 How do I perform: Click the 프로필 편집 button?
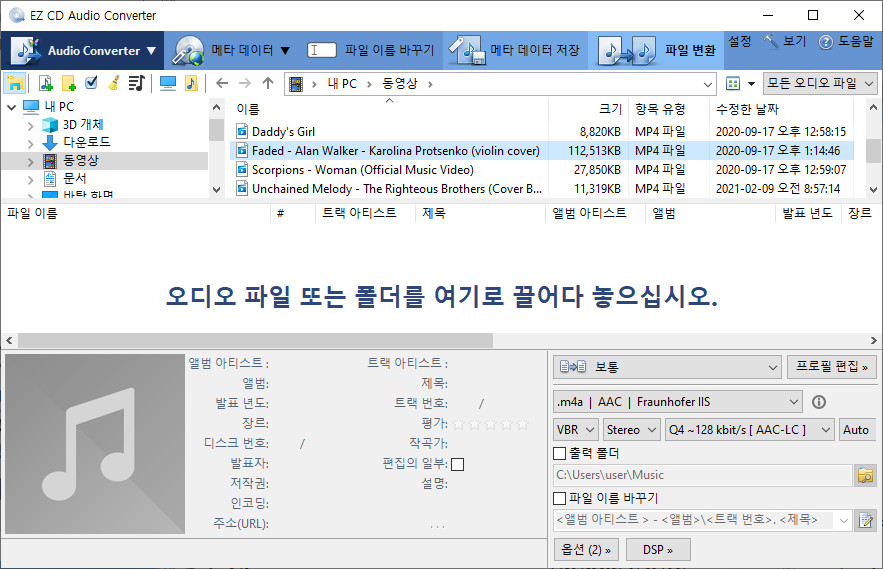tap(832, 367)
